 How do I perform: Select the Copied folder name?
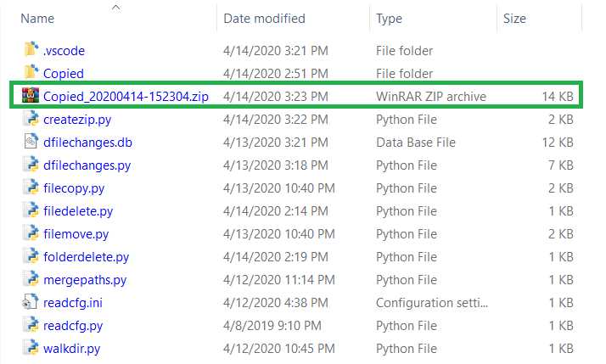coord(64,74)
